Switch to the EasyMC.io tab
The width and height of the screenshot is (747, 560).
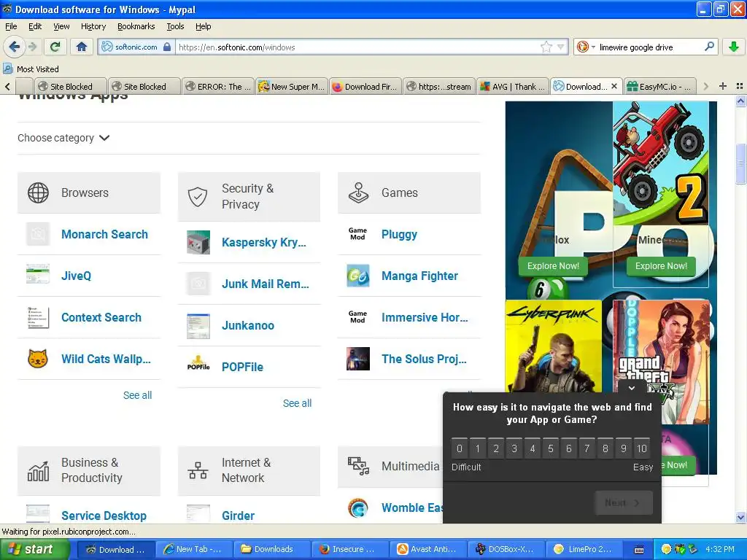[x=659, y=86]
